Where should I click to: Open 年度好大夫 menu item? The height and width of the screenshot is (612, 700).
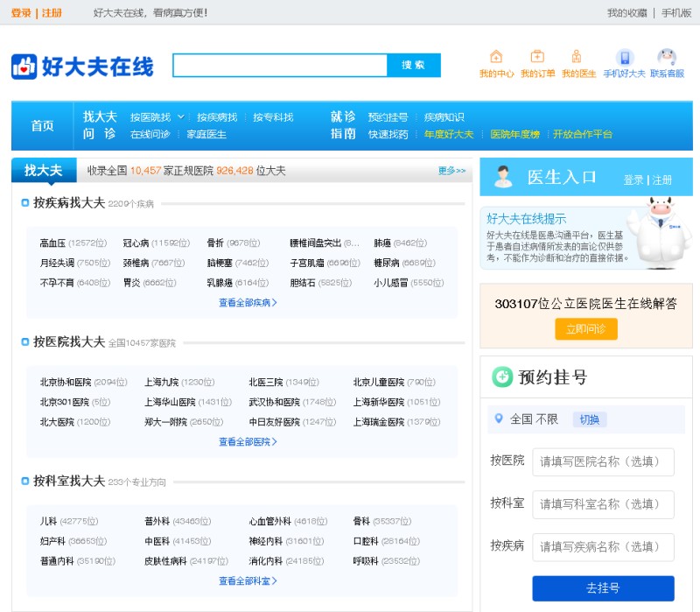pyautogui.click(x=449, y=134)
